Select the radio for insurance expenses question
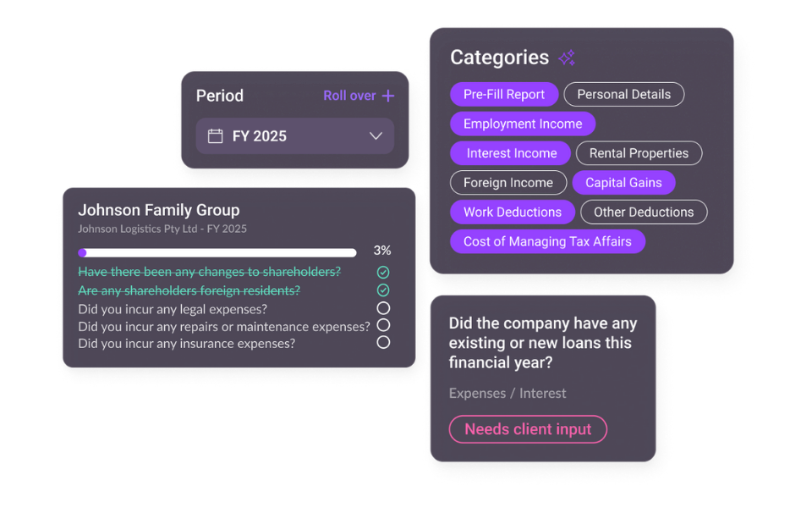 point(383,343)
